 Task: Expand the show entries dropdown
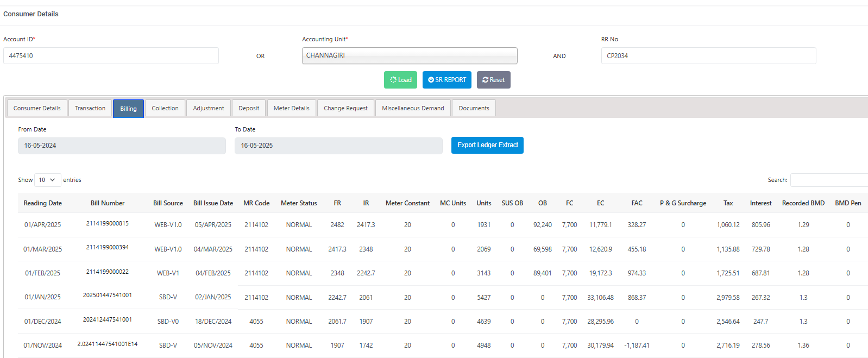[48, 180]
